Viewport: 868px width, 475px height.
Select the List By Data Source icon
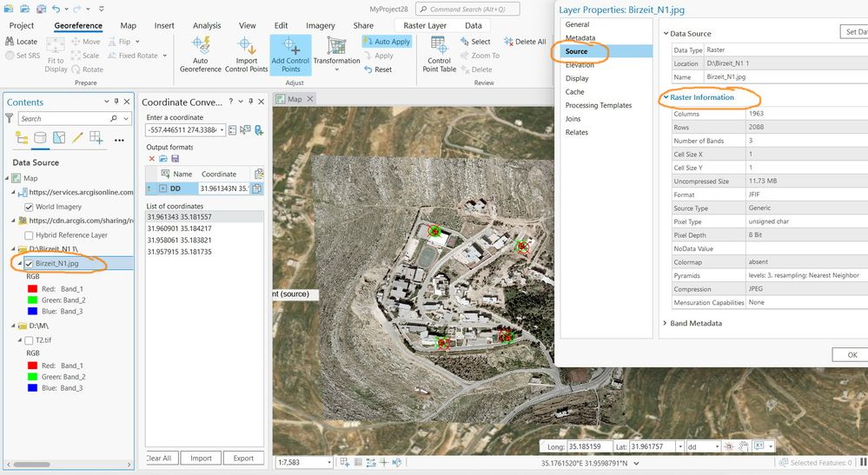coord(40,137)
